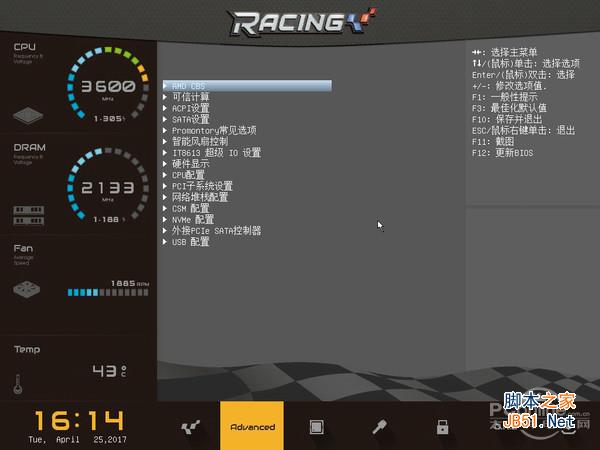This screenshot has width=600, height=450.
Task: Click the Temp panel heading
Action: coord(27,349)
